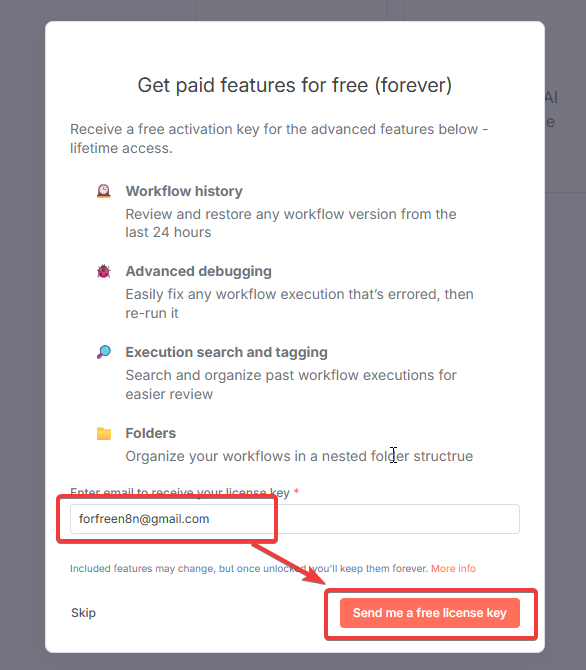Image resolution: width=586 pixels, height=670 pixels.
Task: Click the 'Organize your workflows in a nested' description
Action: click(x=299, y=456)
